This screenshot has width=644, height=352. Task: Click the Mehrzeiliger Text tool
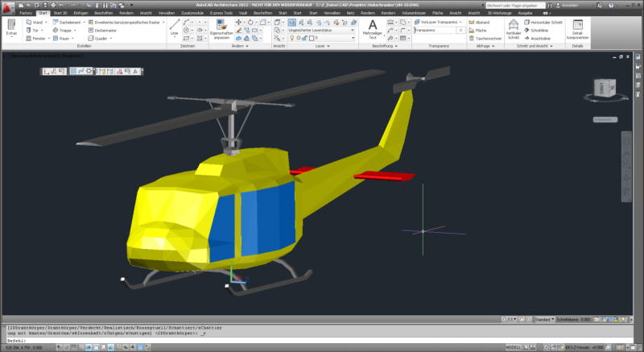pyautogui.click(x=373, y=29)
